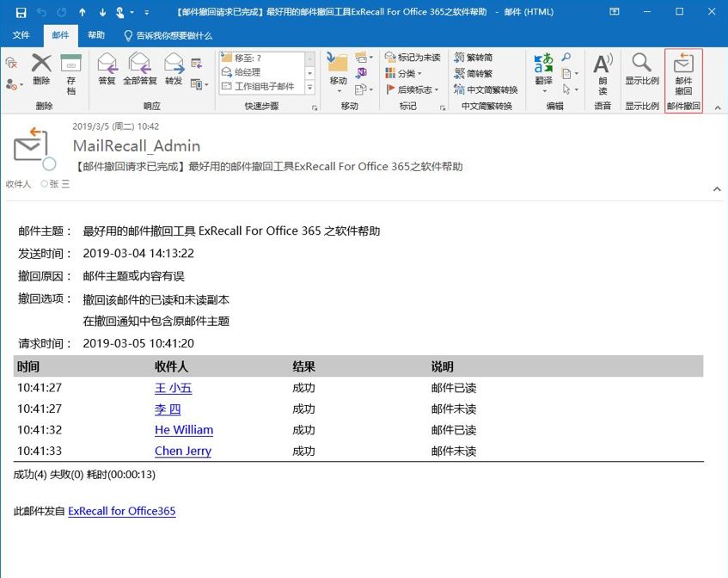Send message to OneNote icon

tap(362, 73)
